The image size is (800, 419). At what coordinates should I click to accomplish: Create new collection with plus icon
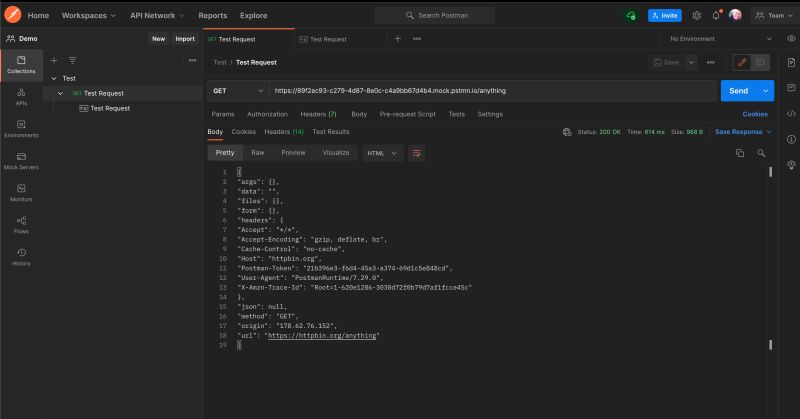pos(54,60)
